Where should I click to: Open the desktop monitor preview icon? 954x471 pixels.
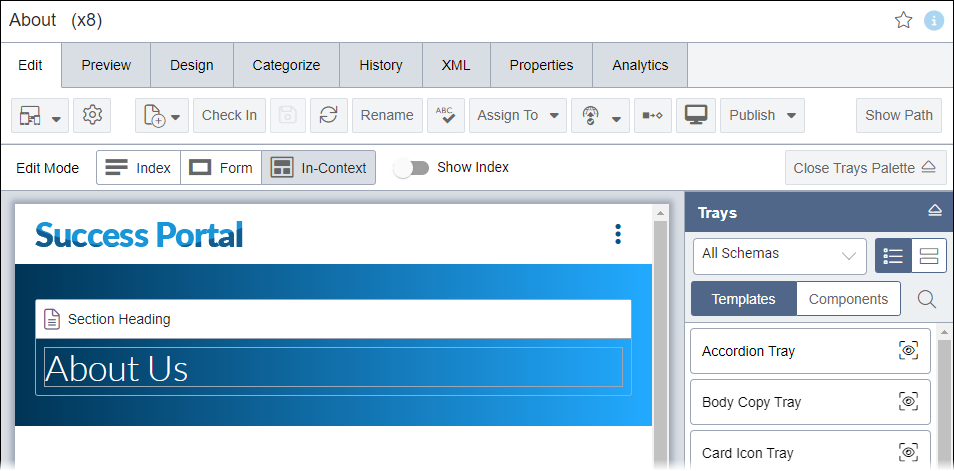tap(696, 115)
